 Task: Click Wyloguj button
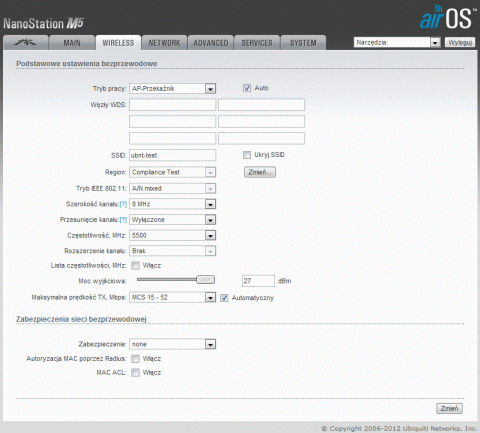click(x=460, y=42)
